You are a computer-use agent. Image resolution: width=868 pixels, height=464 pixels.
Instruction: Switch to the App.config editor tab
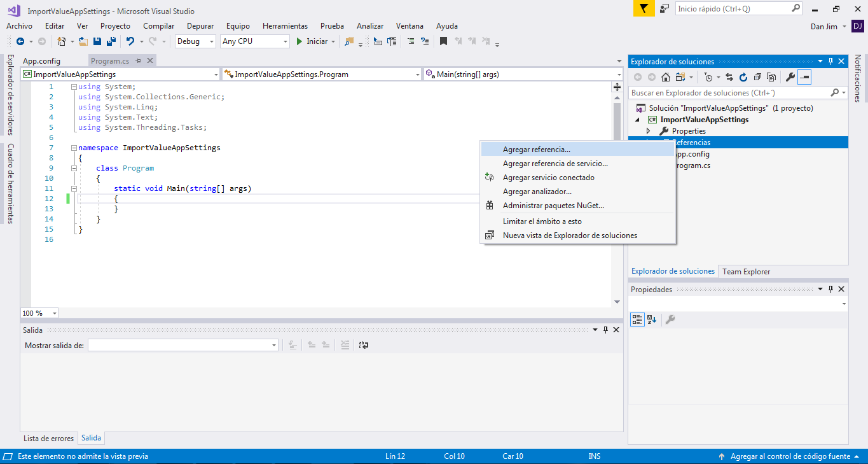41,61
